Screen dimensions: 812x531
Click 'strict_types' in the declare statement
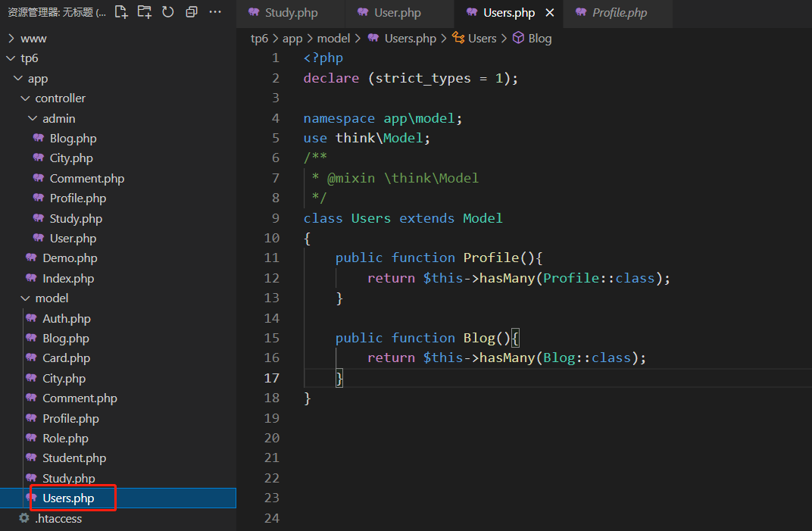coord(423,78)
